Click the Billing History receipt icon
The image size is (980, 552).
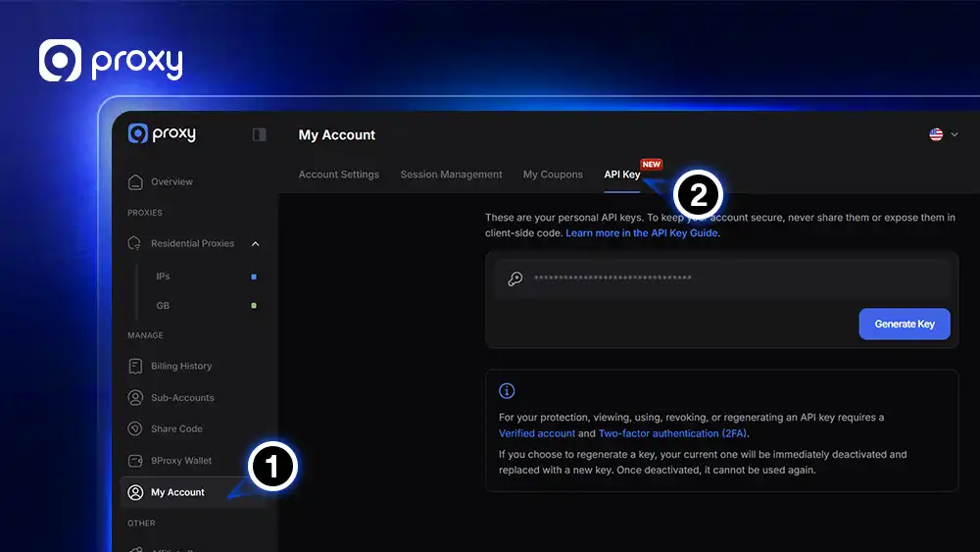[x=135, y=367]
